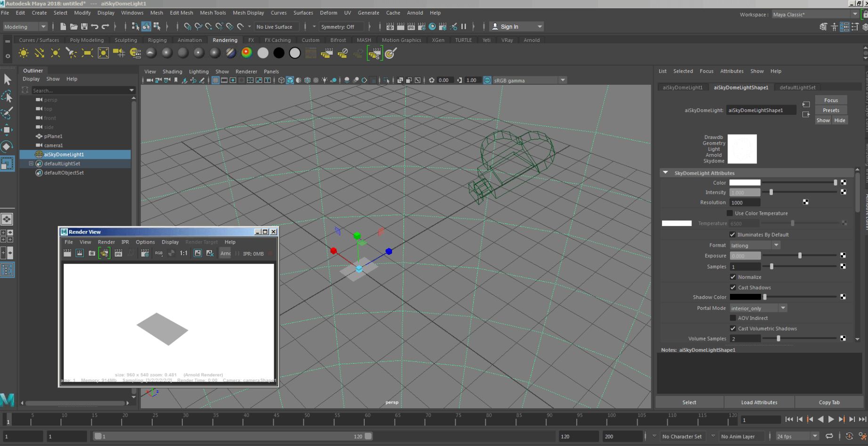Open the Modeling menu set dropdown

pos(25,27)
